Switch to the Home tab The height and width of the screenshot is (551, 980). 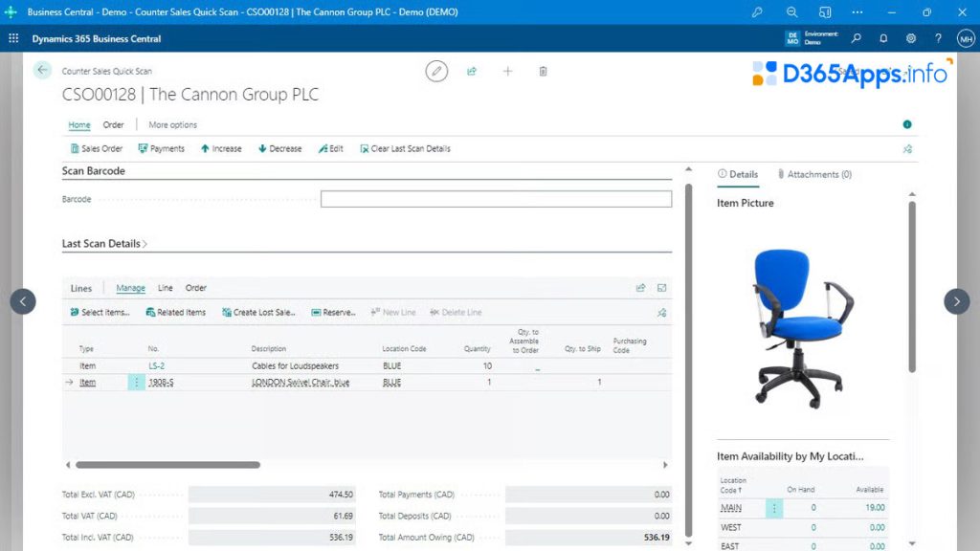pos(79,125)
